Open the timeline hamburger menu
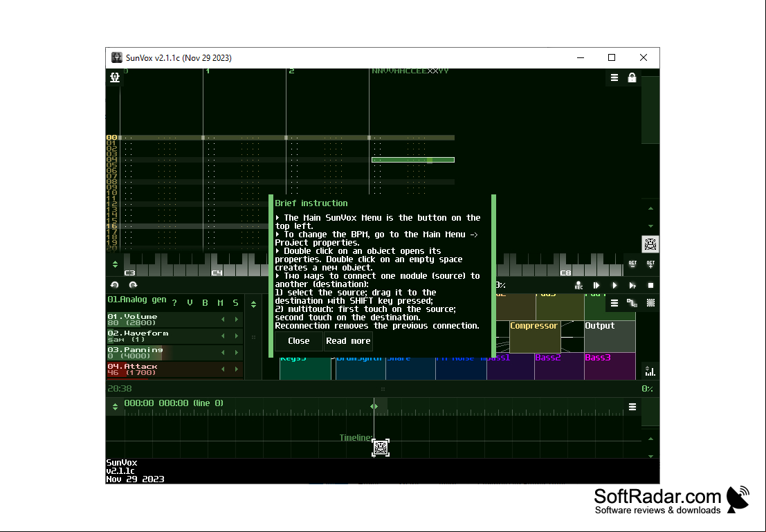 pos(632,407)
